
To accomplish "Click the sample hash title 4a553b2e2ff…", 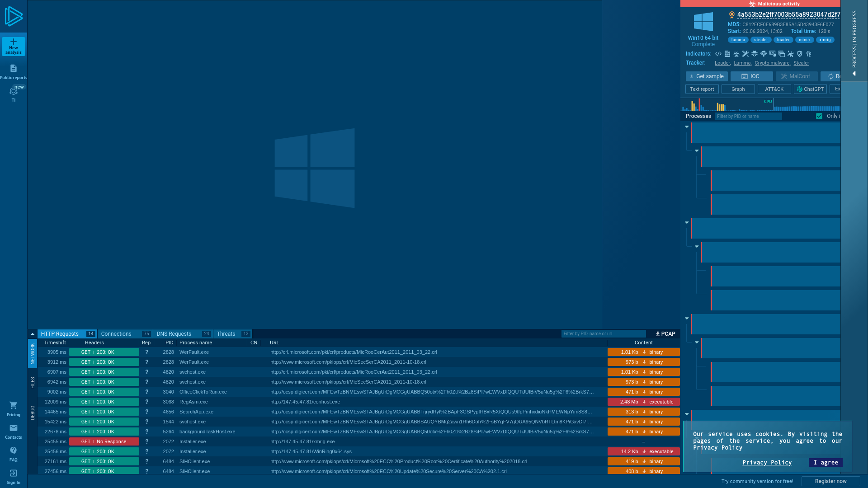I will tap(788, 14).
